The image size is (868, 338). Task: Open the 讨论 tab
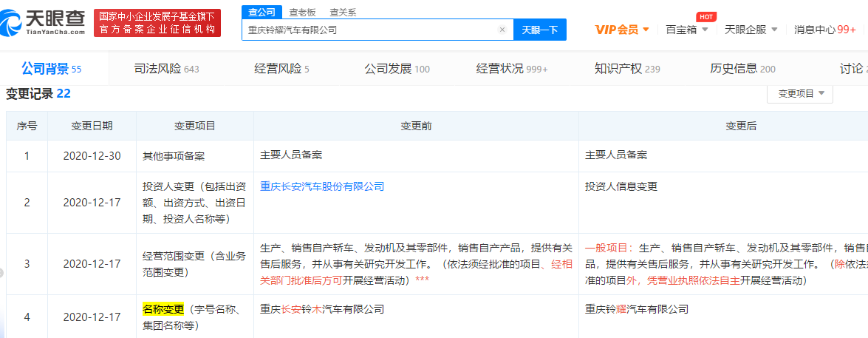tap(852, 69)
